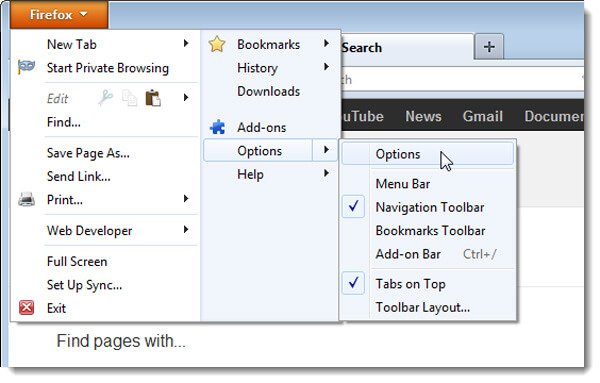Expand the Help submenu arrow
Screen dimensions: 600x383
(326, 173)
